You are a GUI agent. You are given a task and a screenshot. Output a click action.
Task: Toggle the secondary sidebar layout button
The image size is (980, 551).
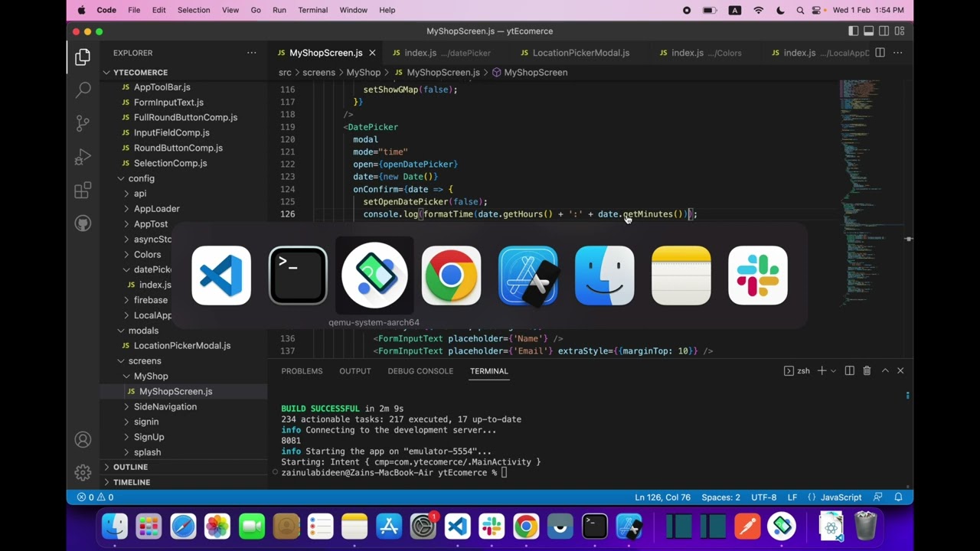[884, 31]
